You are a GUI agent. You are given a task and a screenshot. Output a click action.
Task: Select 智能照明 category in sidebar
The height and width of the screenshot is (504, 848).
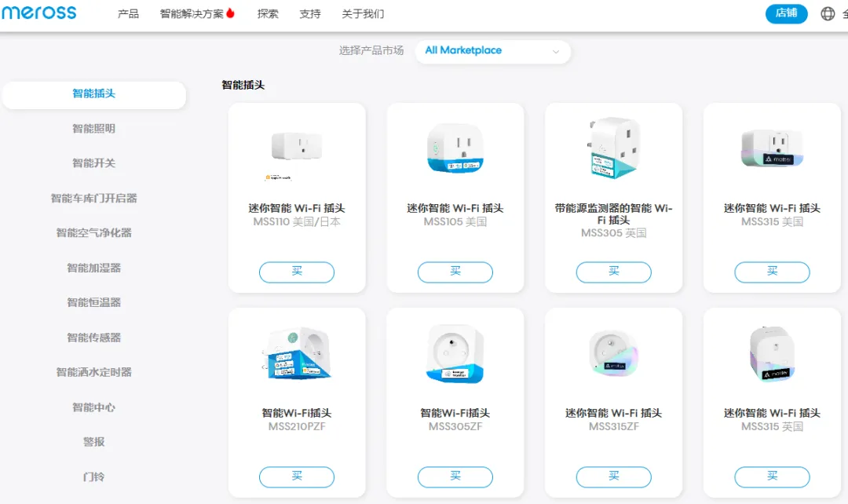point(93,129)
